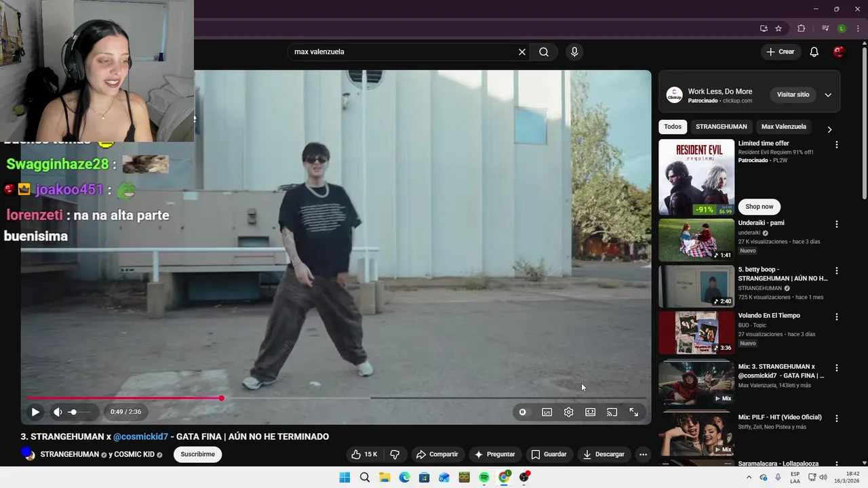
Task: Switch to theater mode
Action: 590,412
